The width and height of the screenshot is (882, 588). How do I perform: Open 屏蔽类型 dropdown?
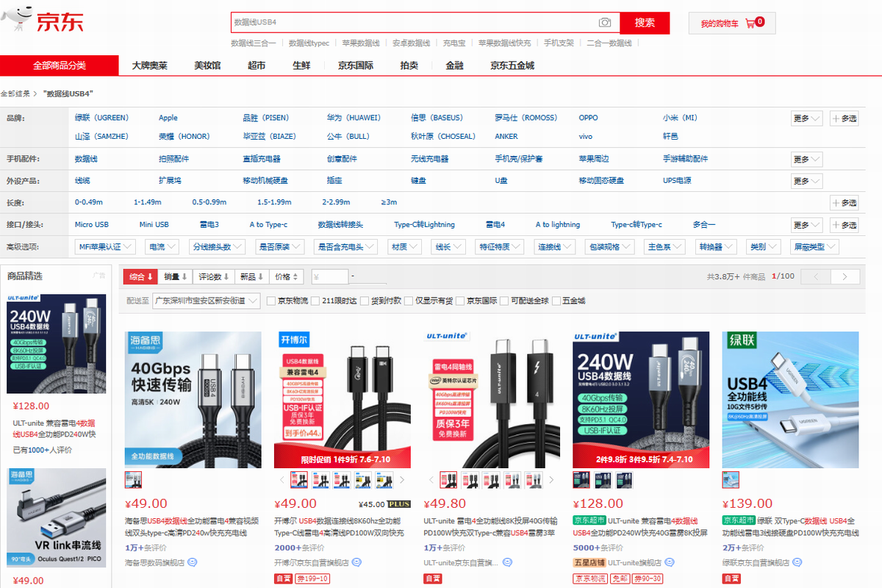(x=814, y=247)
